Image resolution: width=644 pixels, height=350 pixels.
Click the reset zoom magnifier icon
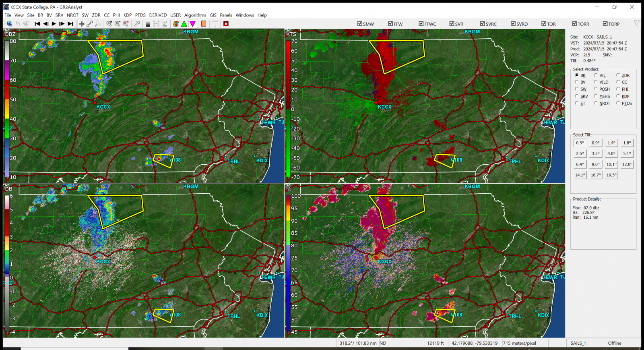(x=126, y=24)
